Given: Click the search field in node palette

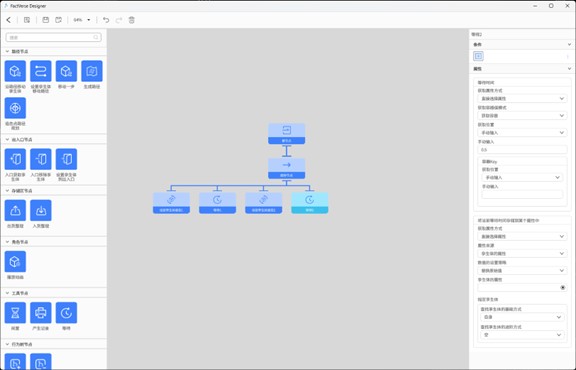Looking at the screenshot, I should click(x=54, y=37).
